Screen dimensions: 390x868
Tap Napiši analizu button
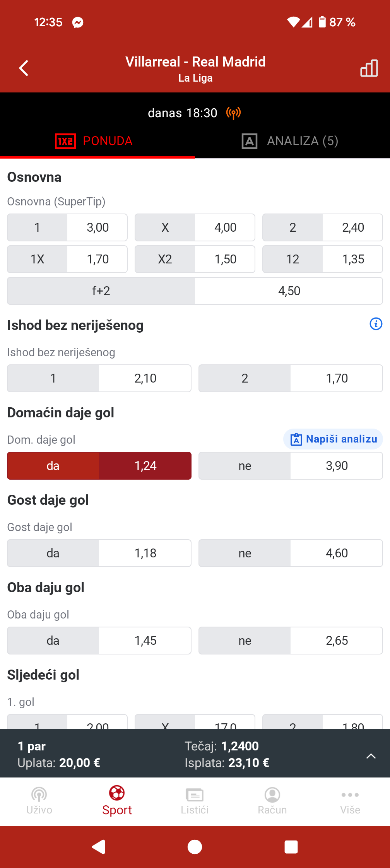pyautogui.click(x=333, y=439)
